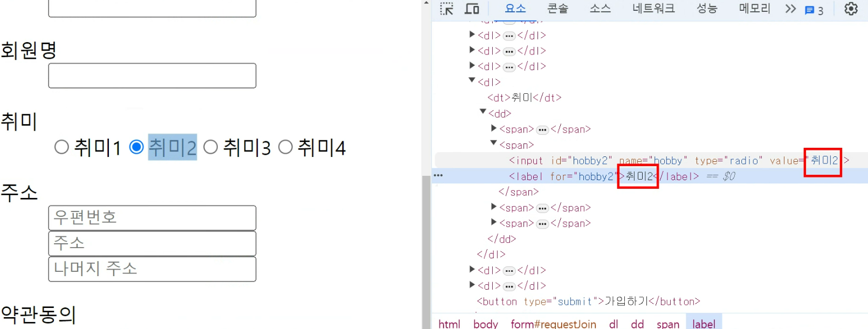The height and width of the screenshot is (329, 868).
Task: Switch to the 요소 tab
Action: tap(515, 9)
